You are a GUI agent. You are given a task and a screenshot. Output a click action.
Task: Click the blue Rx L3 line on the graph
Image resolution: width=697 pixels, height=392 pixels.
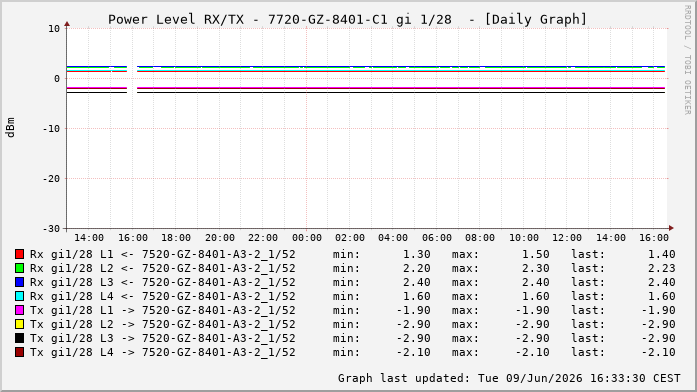click(400, 67)
